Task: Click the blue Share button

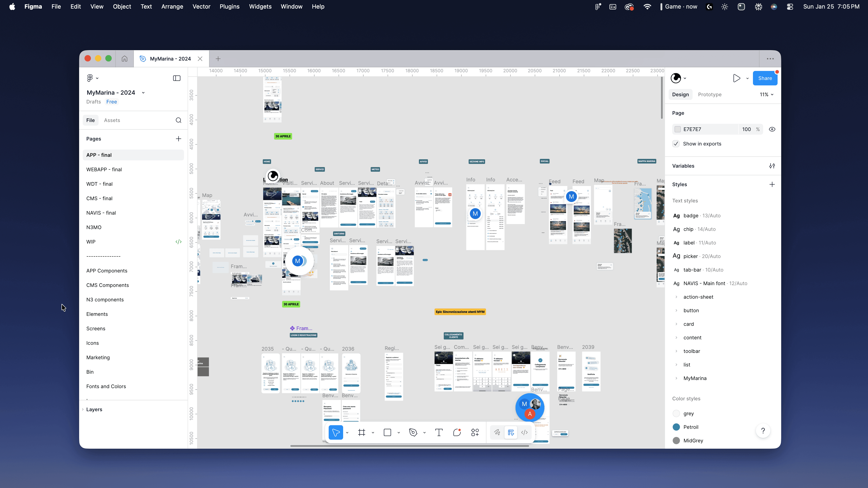Action: (765, 78)
